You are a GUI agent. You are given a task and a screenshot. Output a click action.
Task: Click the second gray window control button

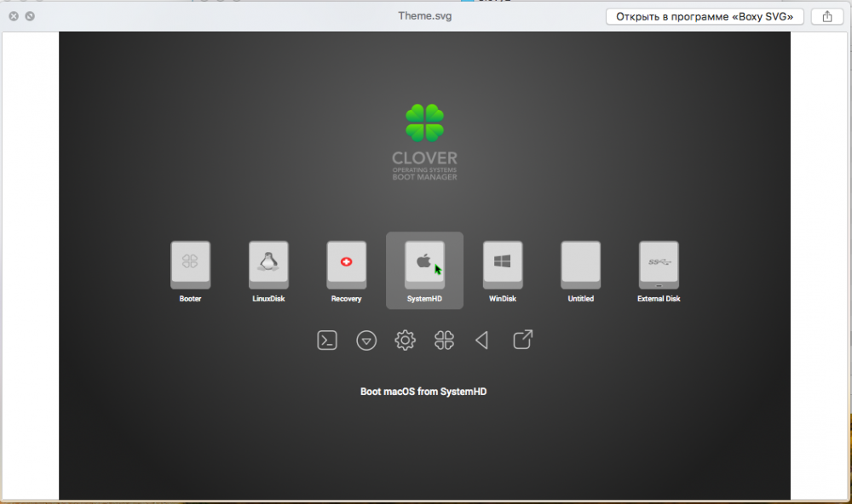(x=30, y=16)
